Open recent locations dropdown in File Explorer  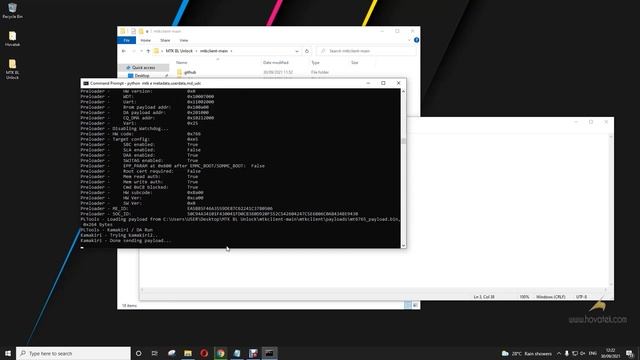(141, 51)
